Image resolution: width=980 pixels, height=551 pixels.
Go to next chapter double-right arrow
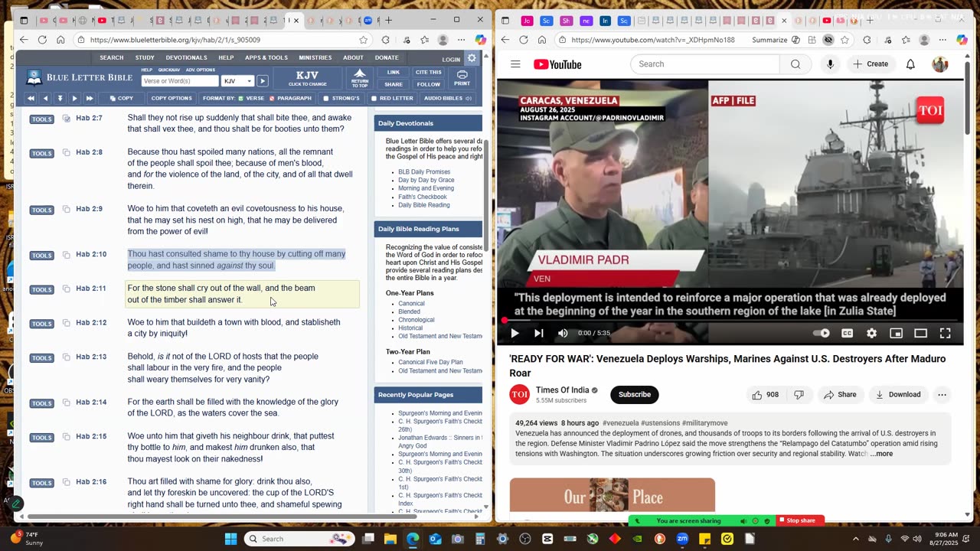(89, 98)
